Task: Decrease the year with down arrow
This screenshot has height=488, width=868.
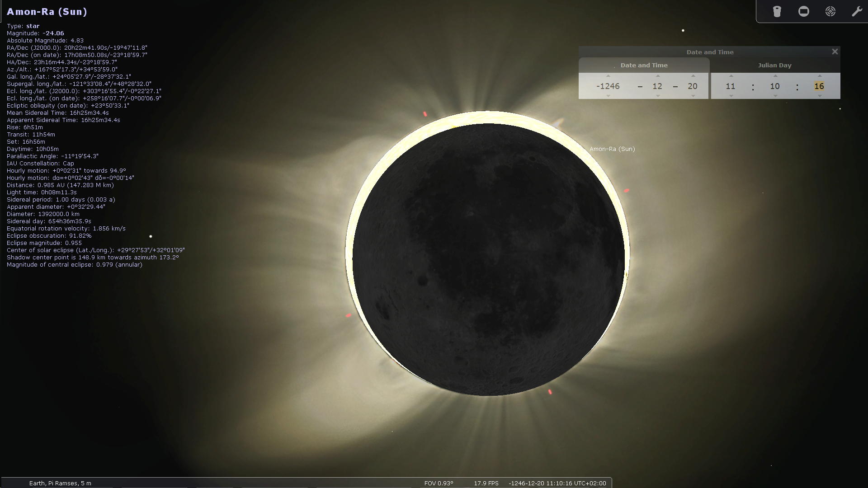Action: pos(608,96)
